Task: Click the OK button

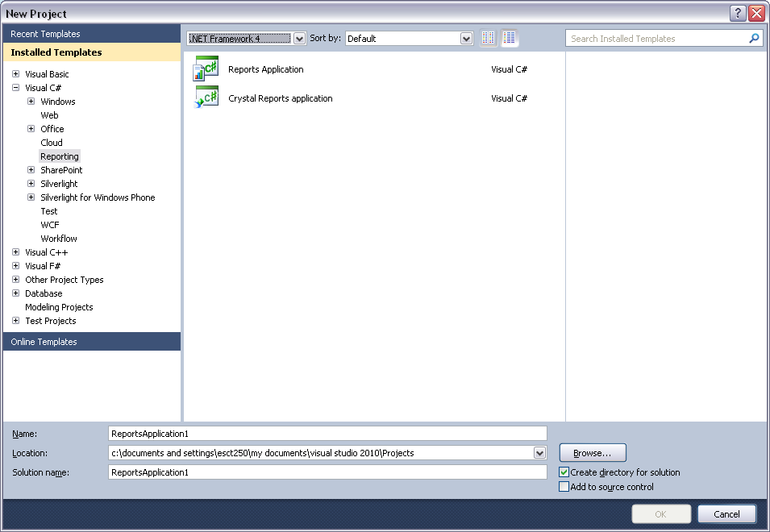Action: [661, 513]
